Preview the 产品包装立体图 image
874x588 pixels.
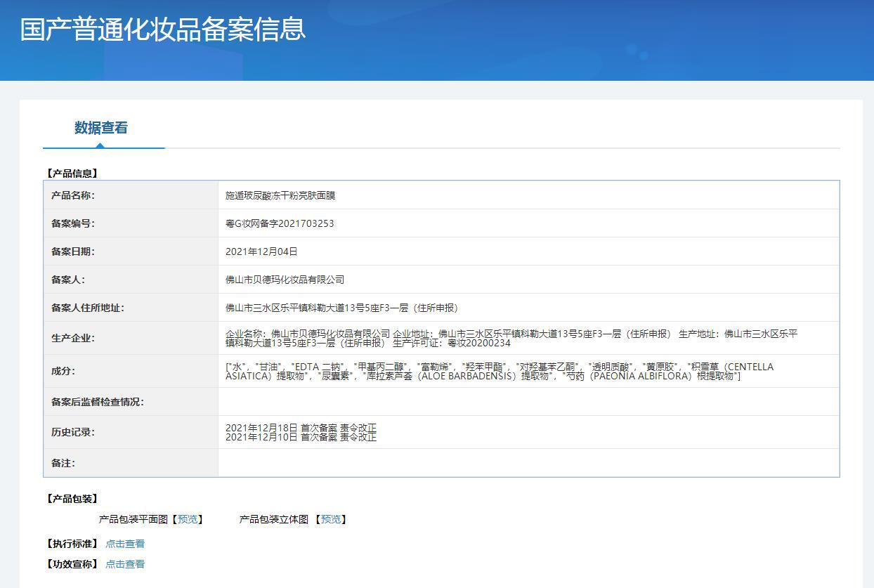pos(331,519)
